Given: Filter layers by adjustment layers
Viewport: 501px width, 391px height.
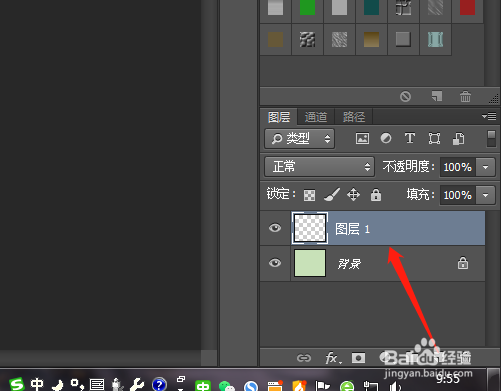Looking at the screenshot, I should coord(386,138).
